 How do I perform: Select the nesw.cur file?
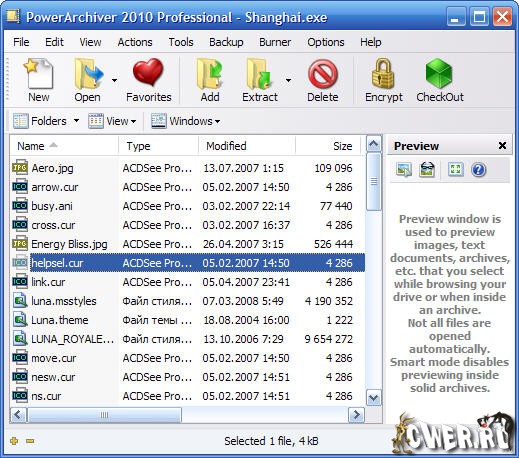(53, 377)
